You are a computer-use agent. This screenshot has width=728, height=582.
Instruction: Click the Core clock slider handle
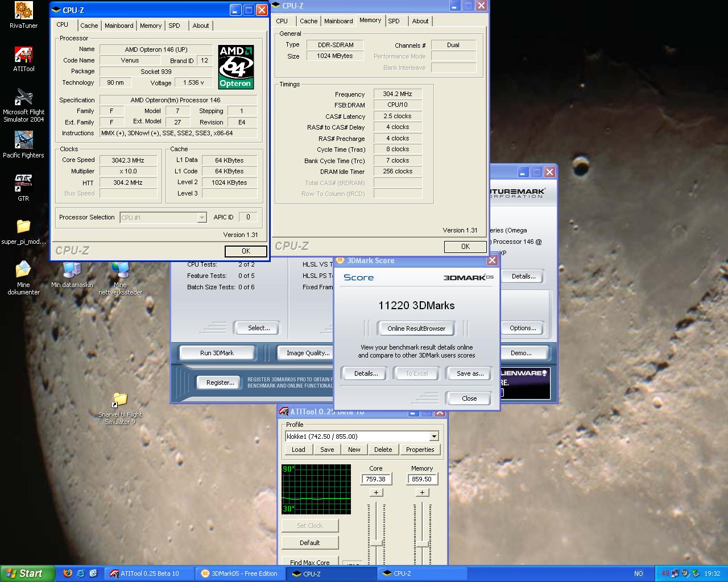[x=376, y=544]
